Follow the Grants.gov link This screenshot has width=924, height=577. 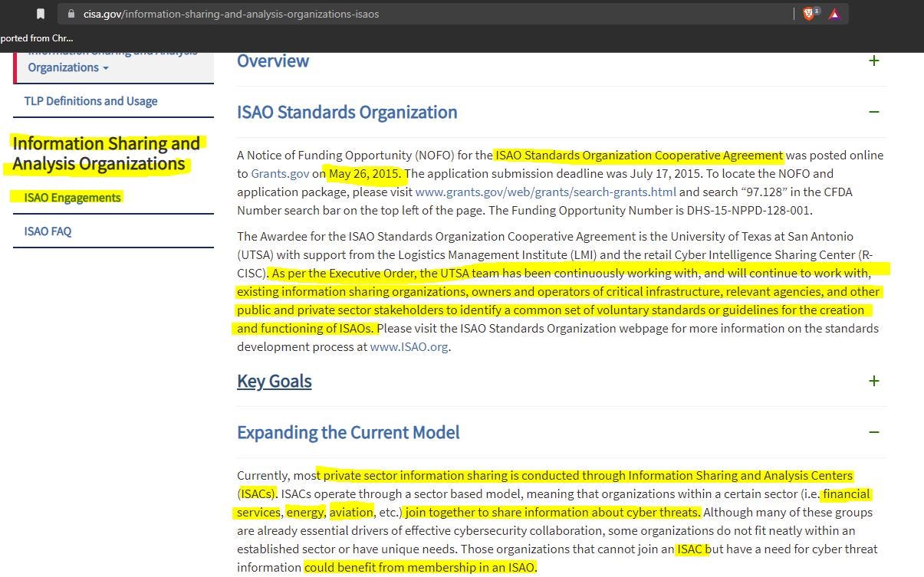[x=280, y=173]
